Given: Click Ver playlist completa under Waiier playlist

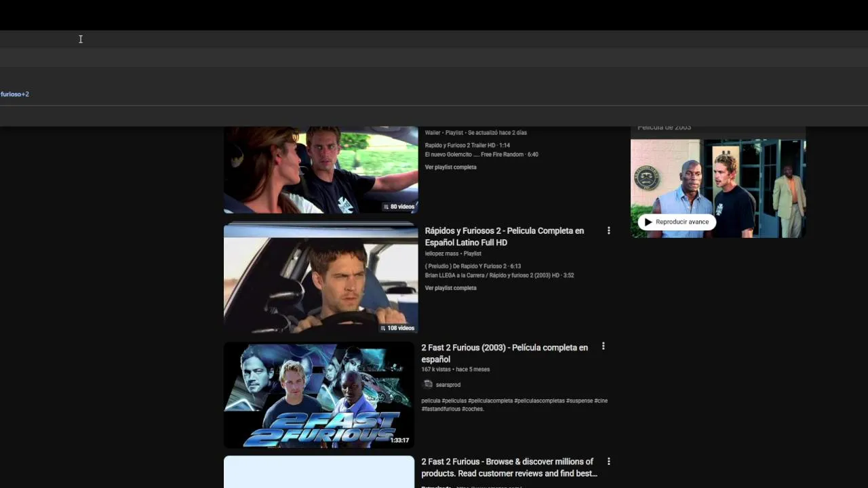Looking at the screenshot, I should click(450, 167).
